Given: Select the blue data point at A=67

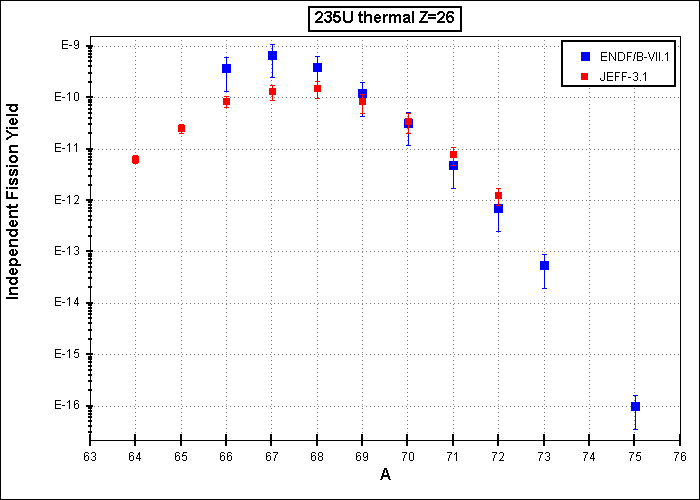Looking at the screenshot, I should 272,55.
